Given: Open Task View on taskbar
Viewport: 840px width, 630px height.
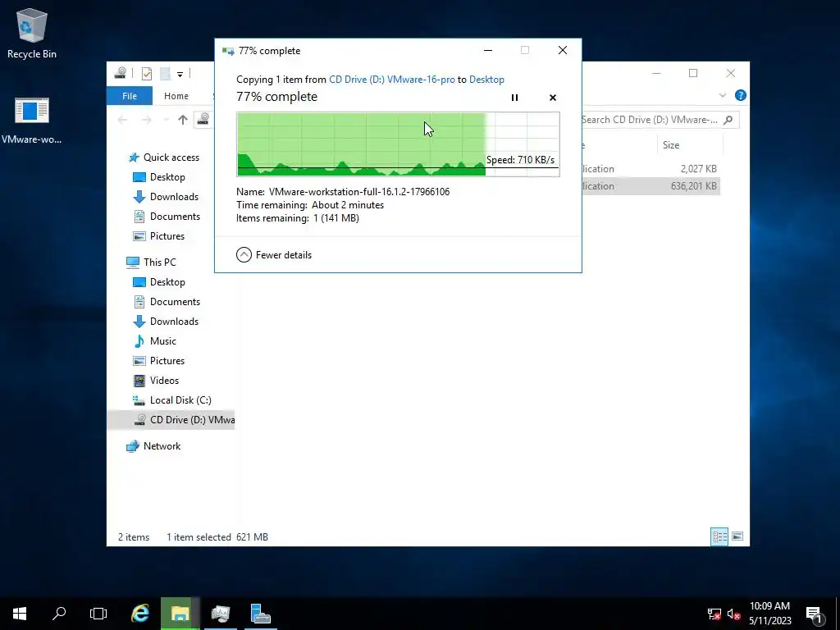Looking at the screenshot, I should [98, 614].
